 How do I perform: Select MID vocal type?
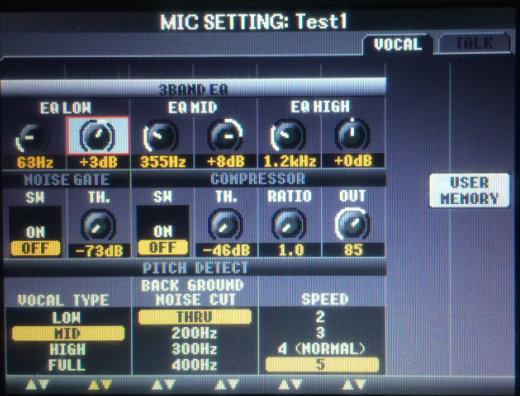[68, 333]
